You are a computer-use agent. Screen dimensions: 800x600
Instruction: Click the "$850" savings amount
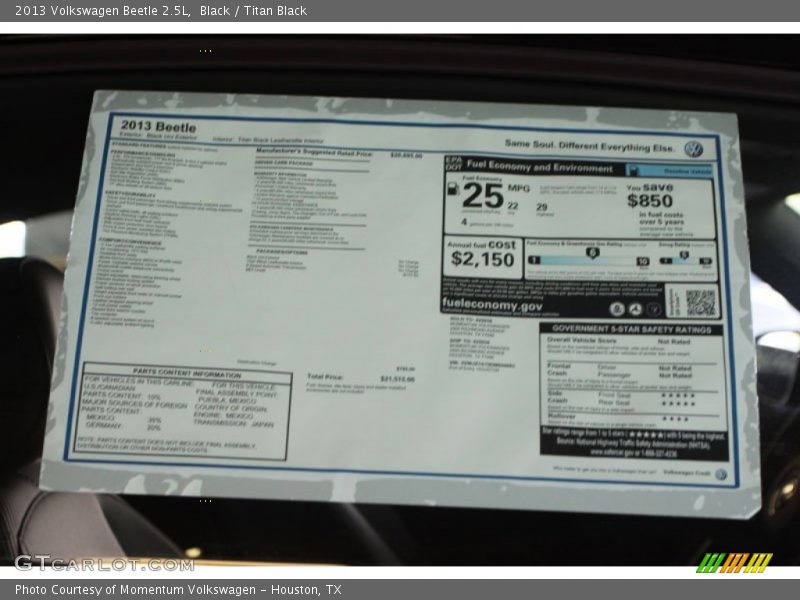coord(649,201)
